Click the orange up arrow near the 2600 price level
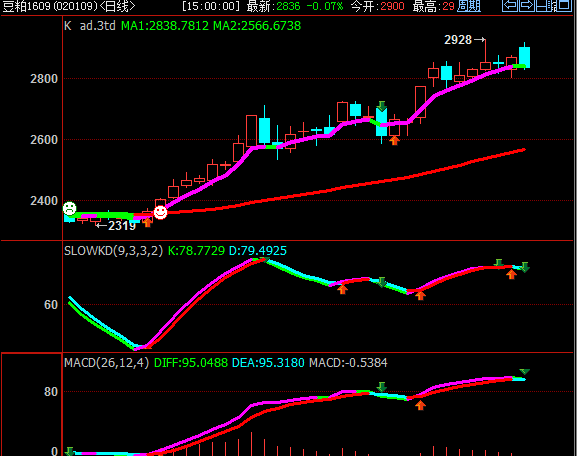This screenshot has height=456, width=577. [x=394, y=140]
